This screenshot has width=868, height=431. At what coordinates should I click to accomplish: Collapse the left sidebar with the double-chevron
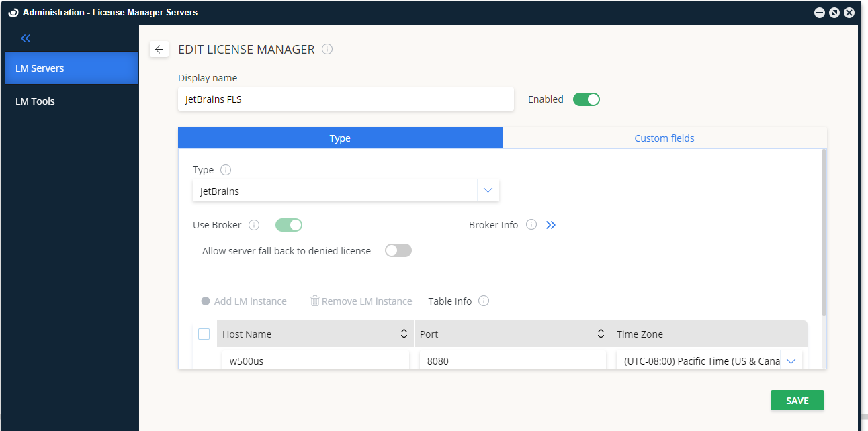[x=26, y=38]
